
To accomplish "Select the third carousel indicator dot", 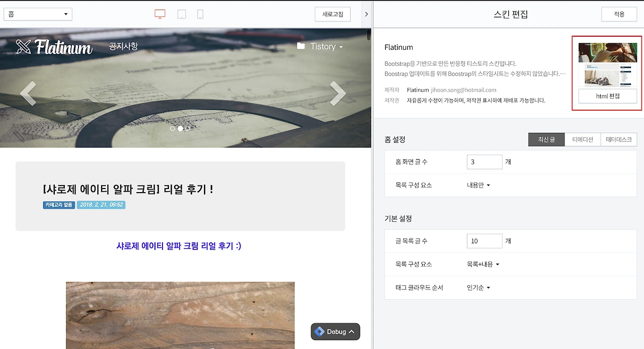I will (188, 129).
